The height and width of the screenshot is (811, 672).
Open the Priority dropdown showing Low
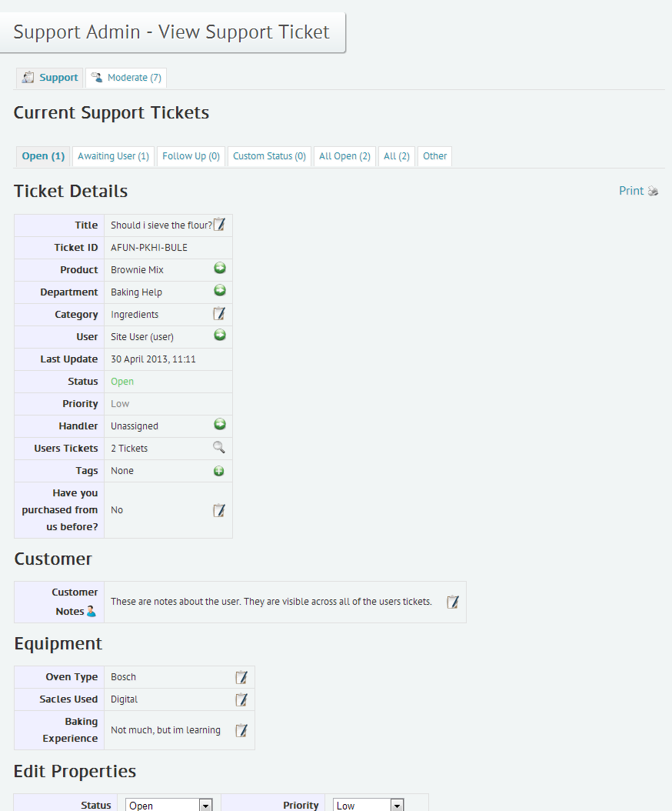coord(368,806)
